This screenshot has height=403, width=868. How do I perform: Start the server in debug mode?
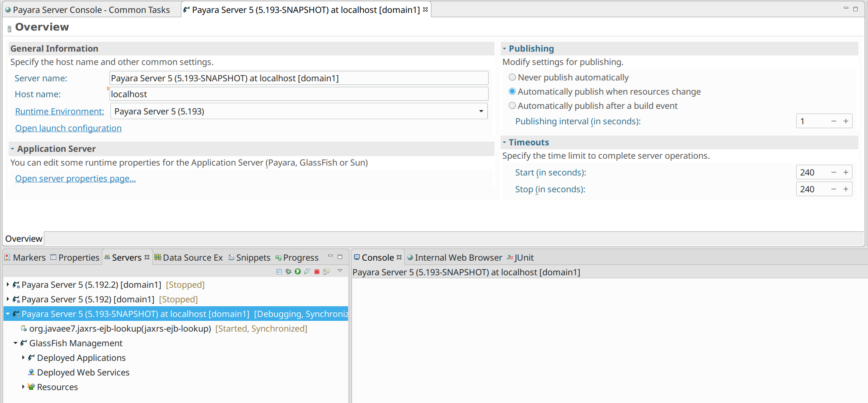tap(288, 271)
